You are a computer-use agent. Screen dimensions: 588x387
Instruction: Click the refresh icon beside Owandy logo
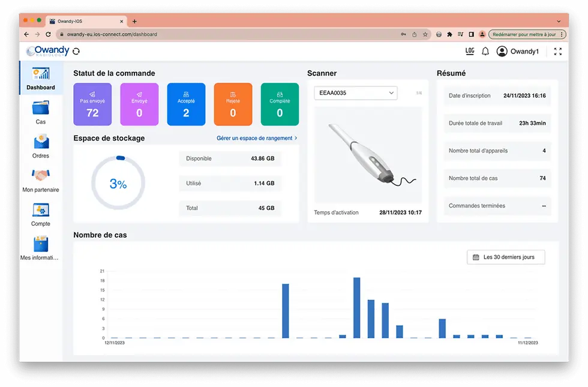pyautogui.click(x=76, y=52)
